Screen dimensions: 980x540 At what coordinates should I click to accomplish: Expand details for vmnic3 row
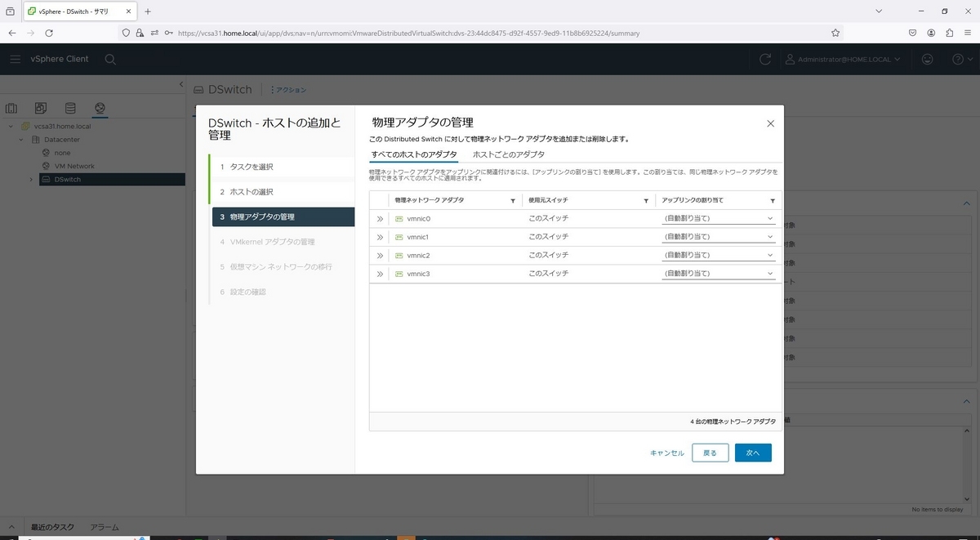[x=380, y=274]
